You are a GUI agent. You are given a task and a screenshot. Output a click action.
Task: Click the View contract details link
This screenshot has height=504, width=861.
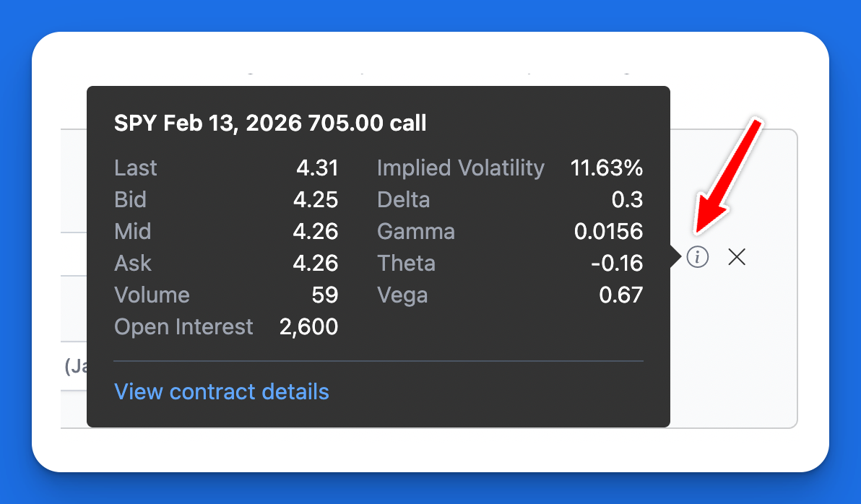[x=221, y=391]
